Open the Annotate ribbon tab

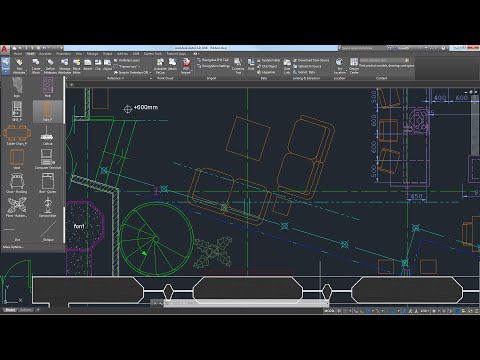coord(45,54)
